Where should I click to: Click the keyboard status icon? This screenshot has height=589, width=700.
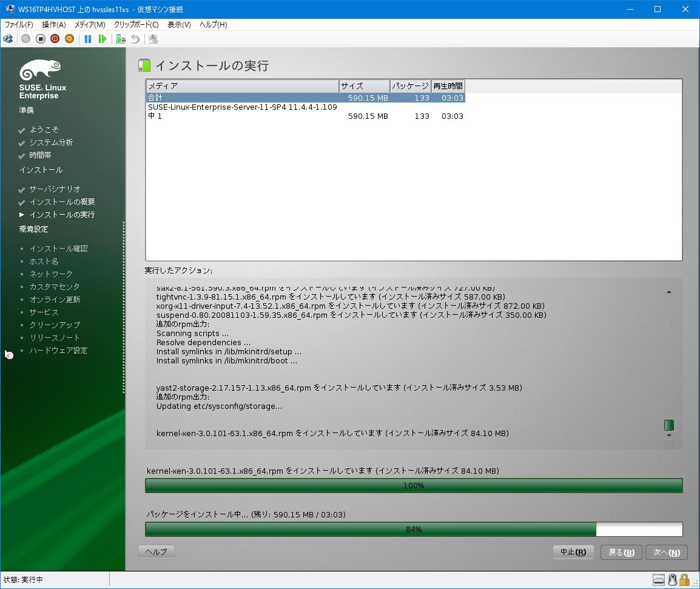click(x=659, y=580)
